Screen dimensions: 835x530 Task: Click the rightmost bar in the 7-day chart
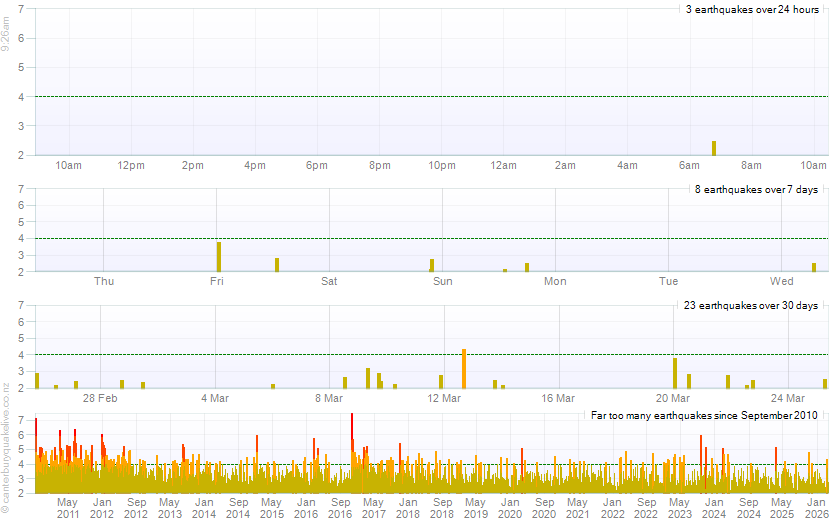[x=814, y=267]
